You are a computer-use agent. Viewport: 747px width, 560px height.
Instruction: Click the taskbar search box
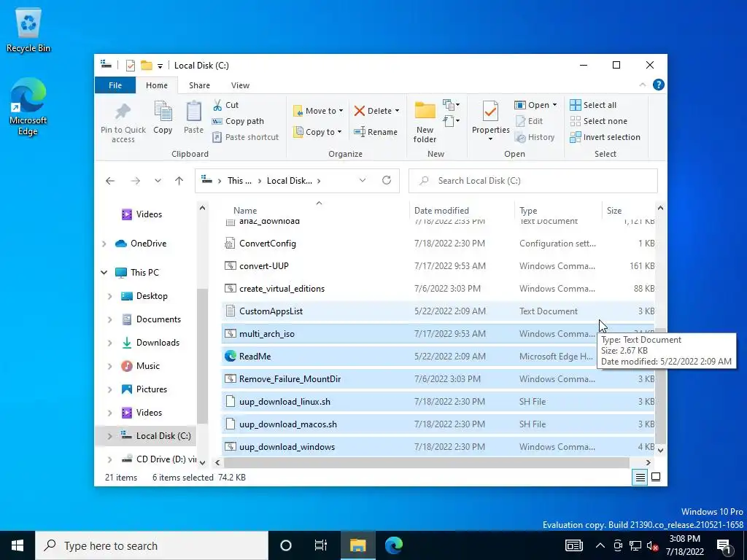[152, 545]
